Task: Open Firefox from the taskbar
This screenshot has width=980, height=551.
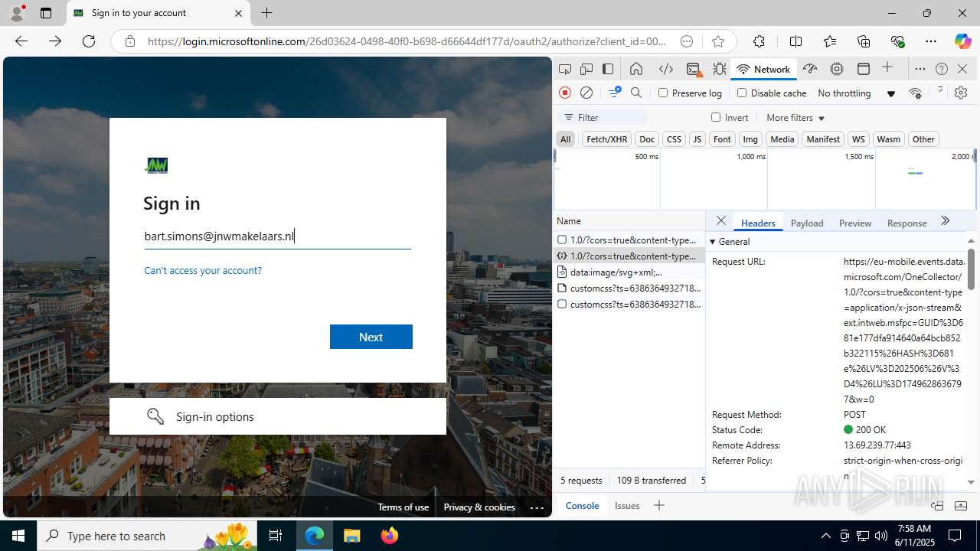Action: tap(390, 536)
